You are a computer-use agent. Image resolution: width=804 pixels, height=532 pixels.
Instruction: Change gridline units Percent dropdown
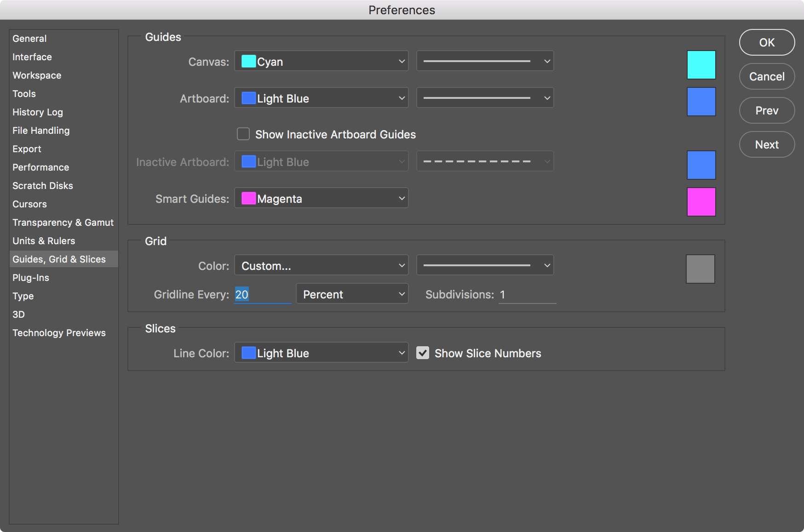pyautogui.click(x=352, y=294)
